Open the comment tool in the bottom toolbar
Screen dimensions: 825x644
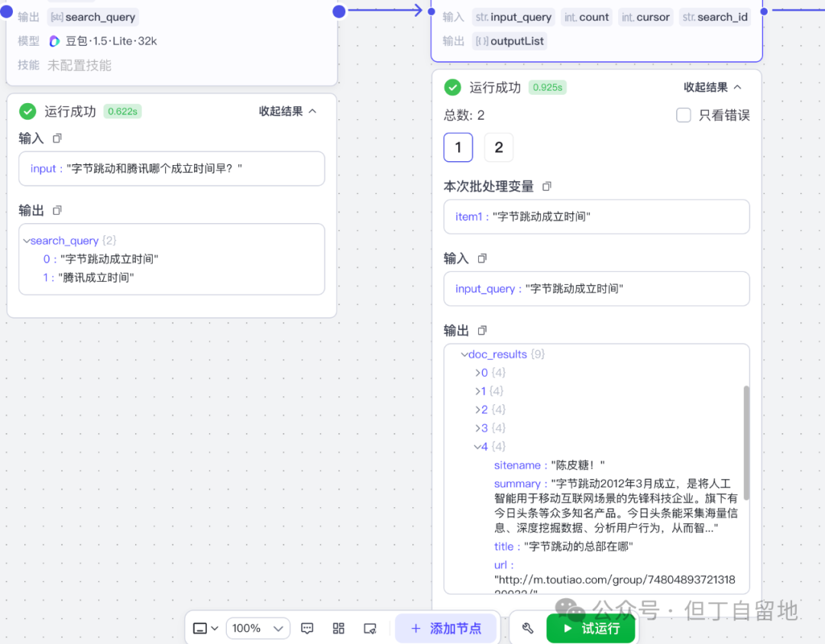pyautogui.click(x=307, y=628)
